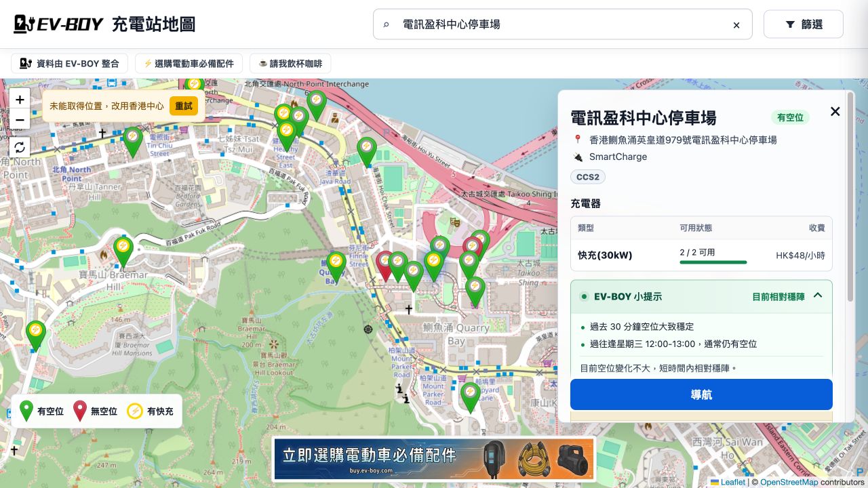Click the yellow 有快充 legend icon
The height and width of the screenshot is (488, 868).
click(136, 411)
